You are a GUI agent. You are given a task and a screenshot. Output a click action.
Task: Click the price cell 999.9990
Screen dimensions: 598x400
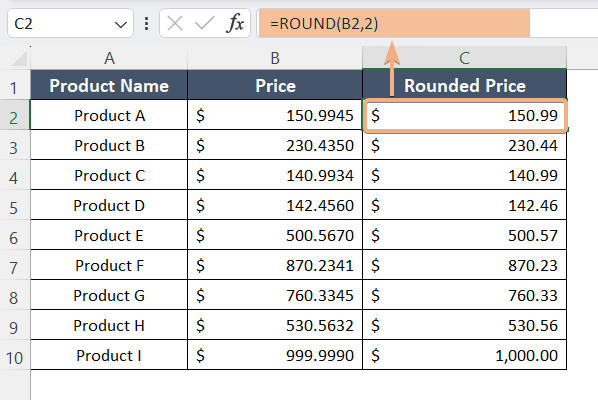tap(275, 355)
